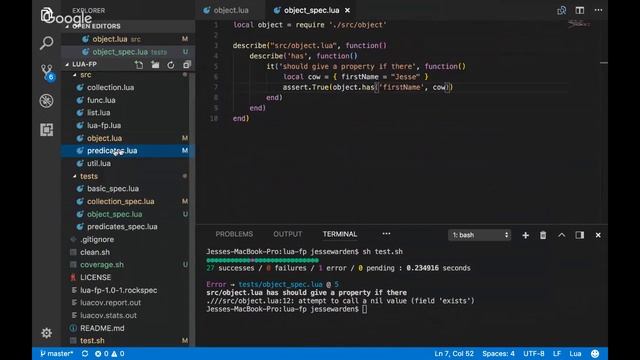640x360 pixels.
Task: Open the .gitignore file
Action: 97,239
